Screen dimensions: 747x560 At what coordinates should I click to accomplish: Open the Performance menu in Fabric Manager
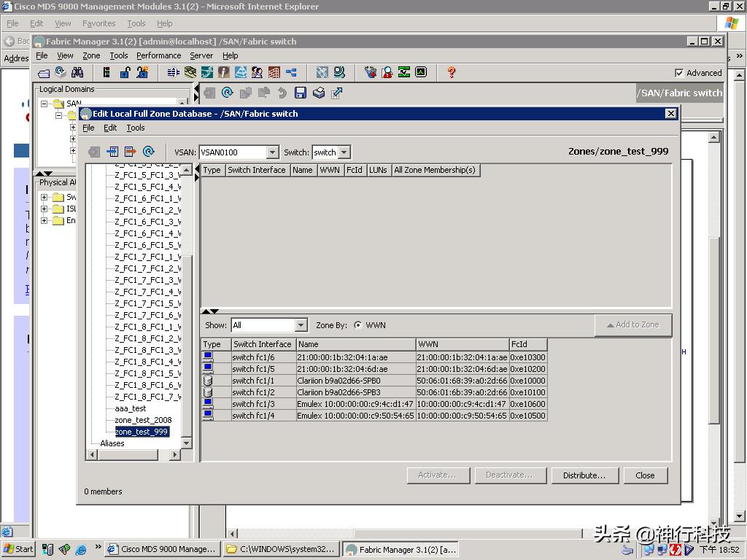pyautogui.click(x=158, y=55)
